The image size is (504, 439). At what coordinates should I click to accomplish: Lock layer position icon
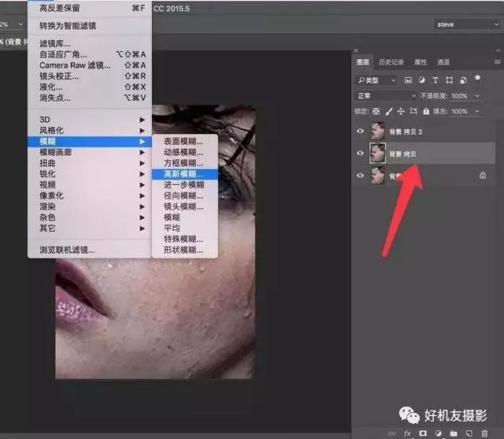[401, 111]
